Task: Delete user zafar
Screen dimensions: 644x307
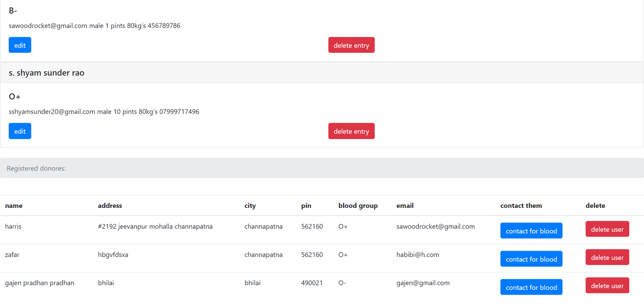Action: [x=607, y=257]
